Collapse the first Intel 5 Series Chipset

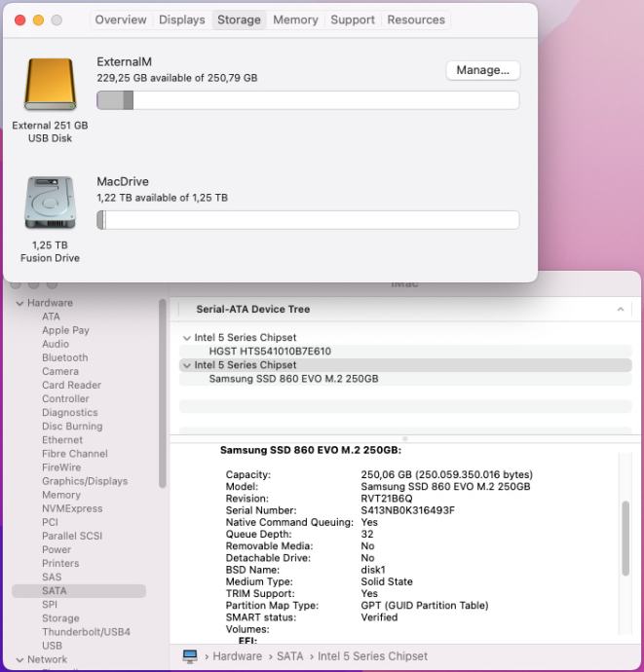(x=186, y=338)
